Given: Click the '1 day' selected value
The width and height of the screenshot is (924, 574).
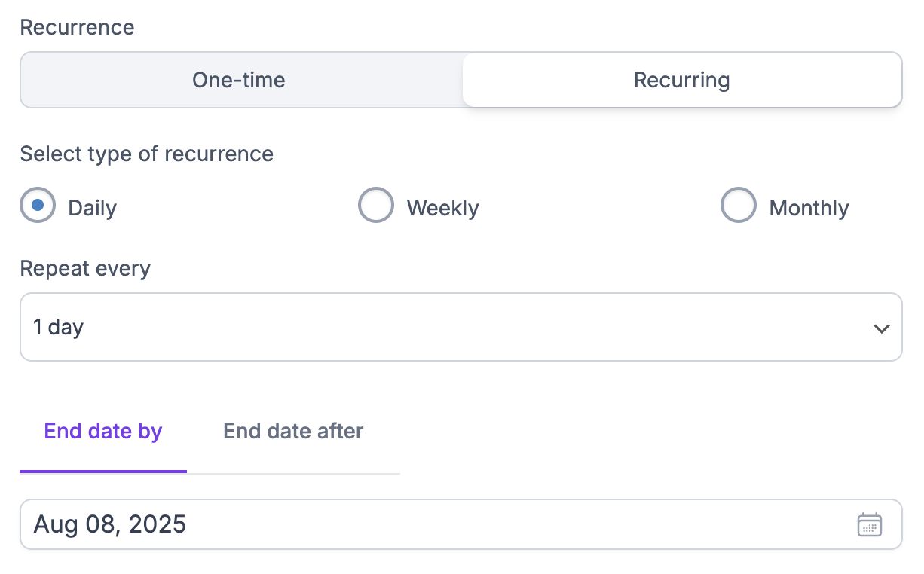Looking at the screenshot, I should pos(58,327).
